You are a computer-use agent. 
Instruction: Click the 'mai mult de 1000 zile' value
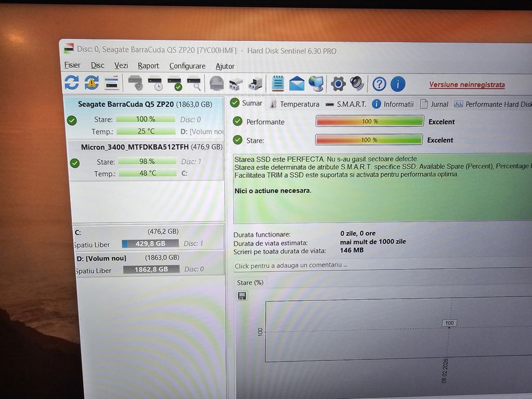click(x=373, y=242)
